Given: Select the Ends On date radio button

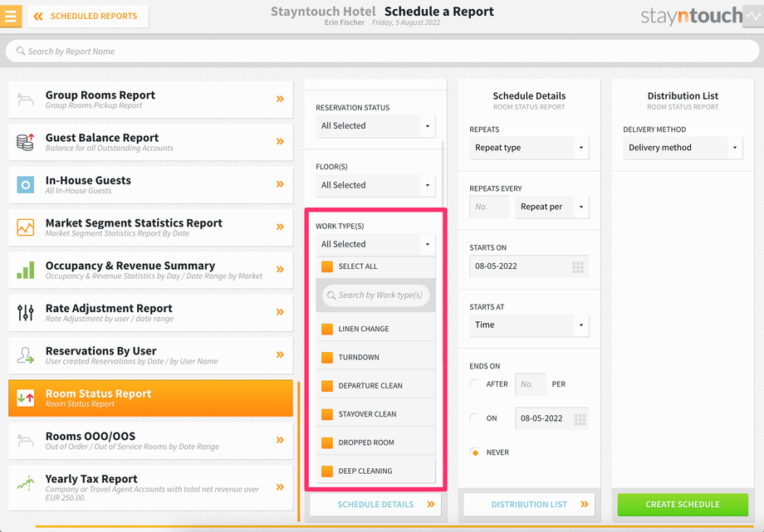Looking at the screenshot, I should tap(474, 418).
